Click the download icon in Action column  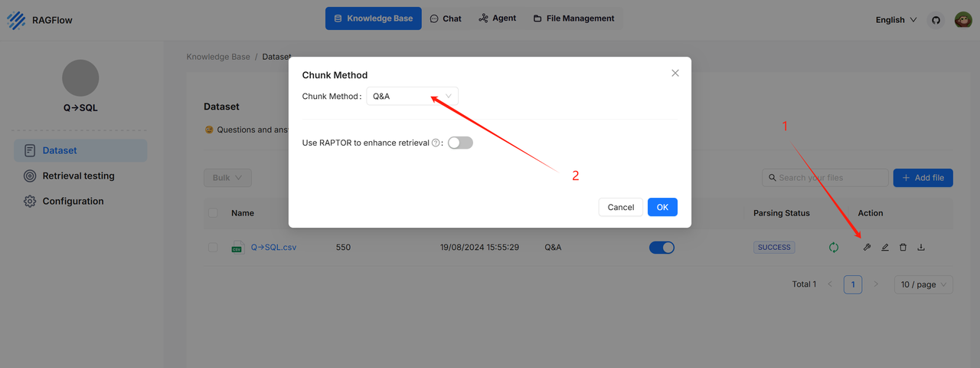click(x=921, y=248)
